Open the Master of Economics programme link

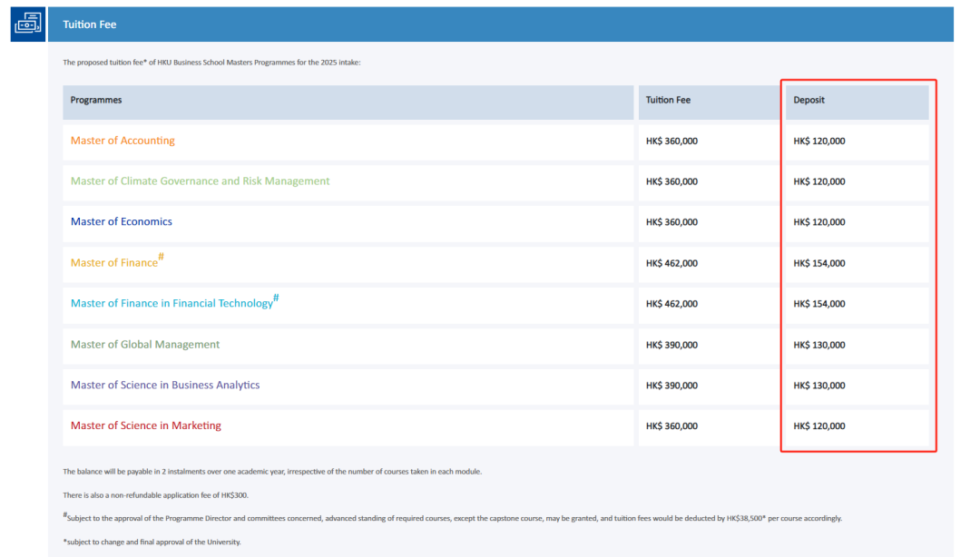click(x=122, y=222)
